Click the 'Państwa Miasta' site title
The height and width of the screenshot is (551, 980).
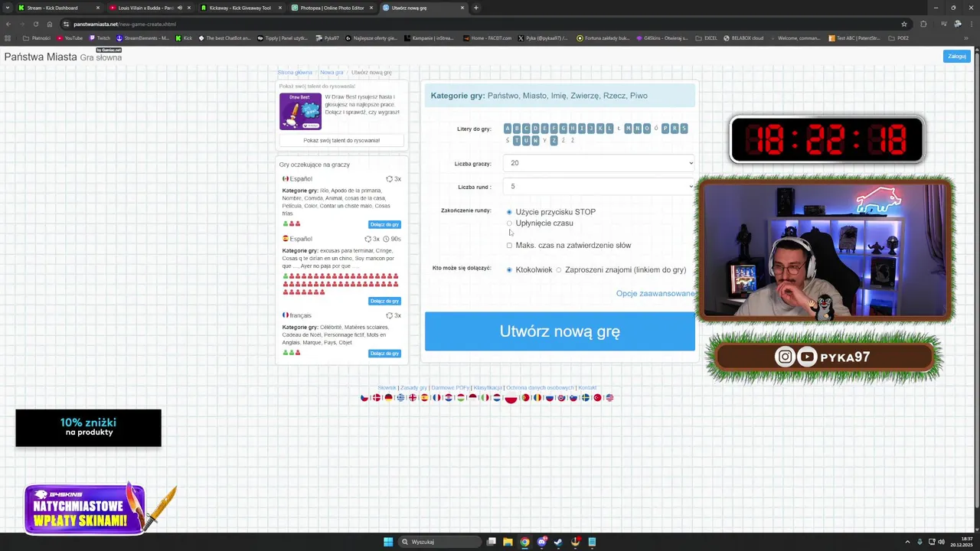(41, 57)
